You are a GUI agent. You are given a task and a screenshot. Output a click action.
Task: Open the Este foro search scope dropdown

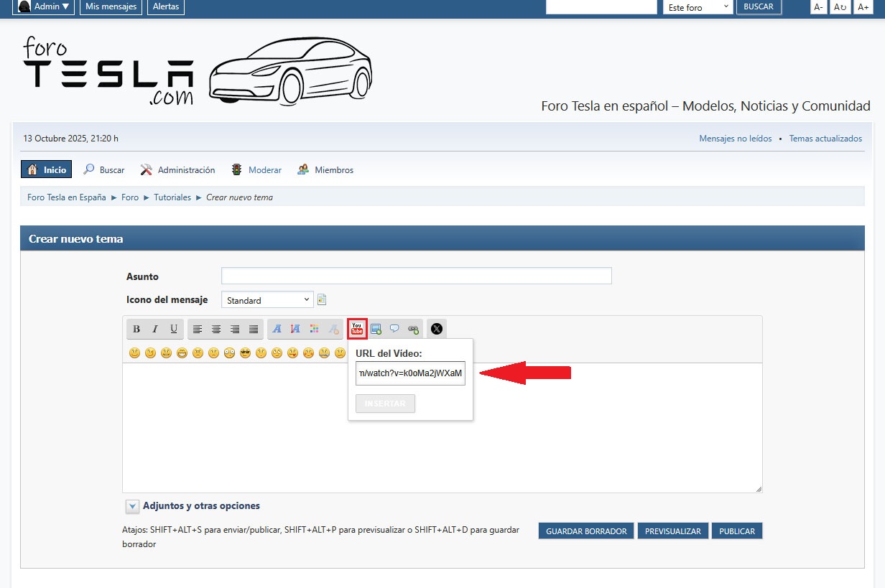(x=698, y=7)
